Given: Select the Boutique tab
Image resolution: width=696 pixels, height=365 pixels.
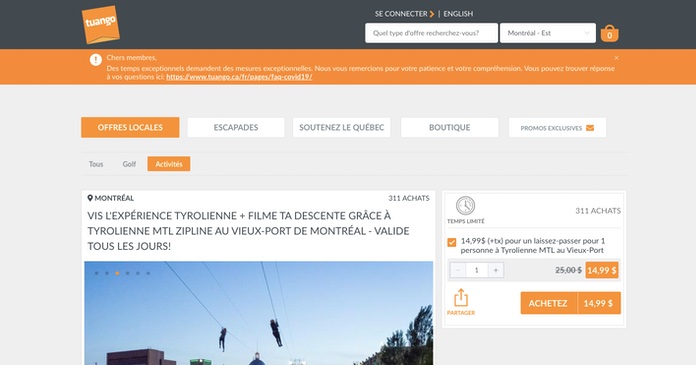Looking at the screenshot, I should (450, 127).
